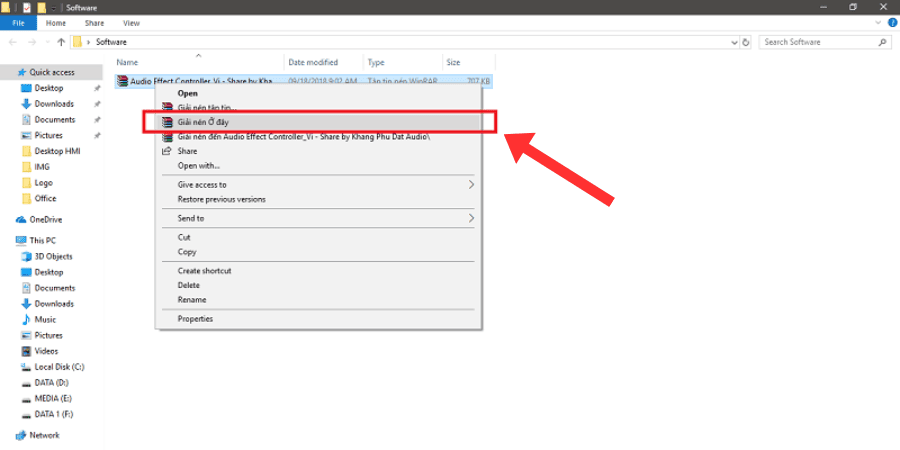This screenshot has height=450, width=900.
Task: Choose 'Giải nén tập tin...' menu entry
Action: (319, 107)
